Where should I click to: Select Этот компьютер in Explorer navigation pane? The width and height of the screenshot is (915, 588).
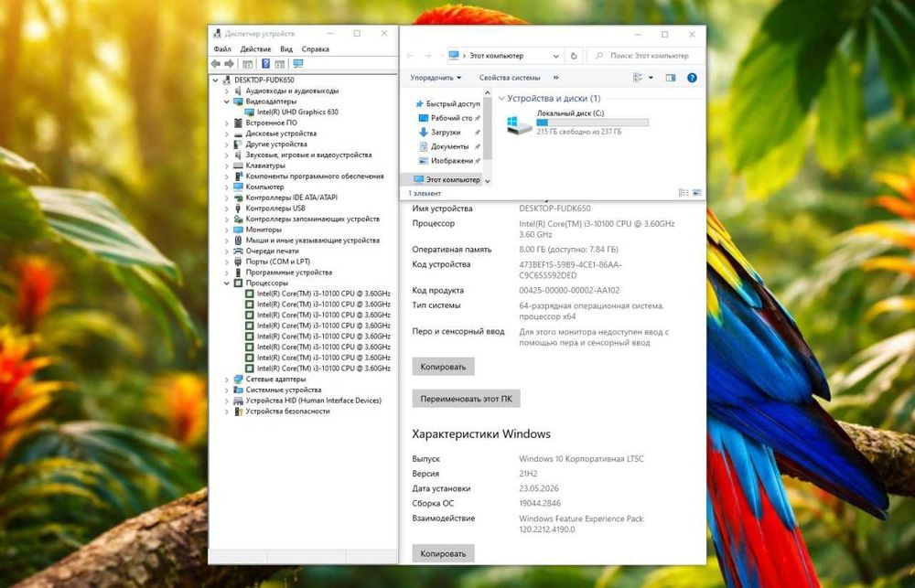447,179
